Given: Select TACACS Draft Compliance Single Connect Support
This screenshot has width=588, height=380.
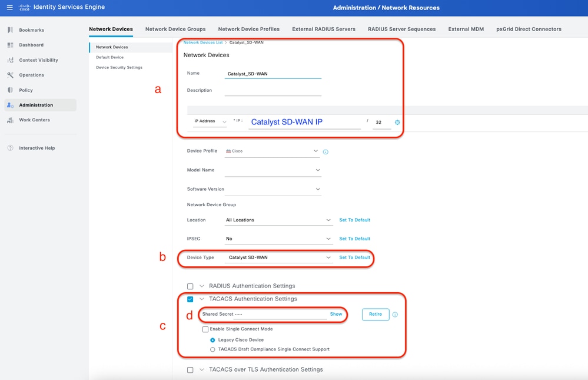Looking at the screenshot, I should (212, 349).
